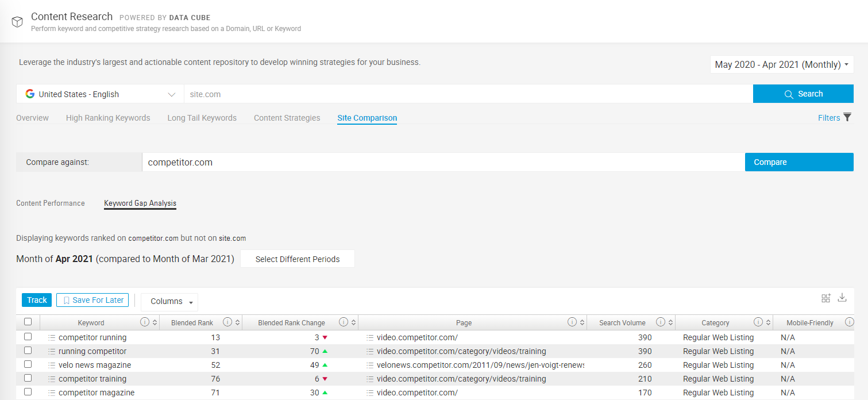Open the Columns dropdown
The height and width of the screenshot is (400, 868).
pyautogui.click(x=169, y=302)
